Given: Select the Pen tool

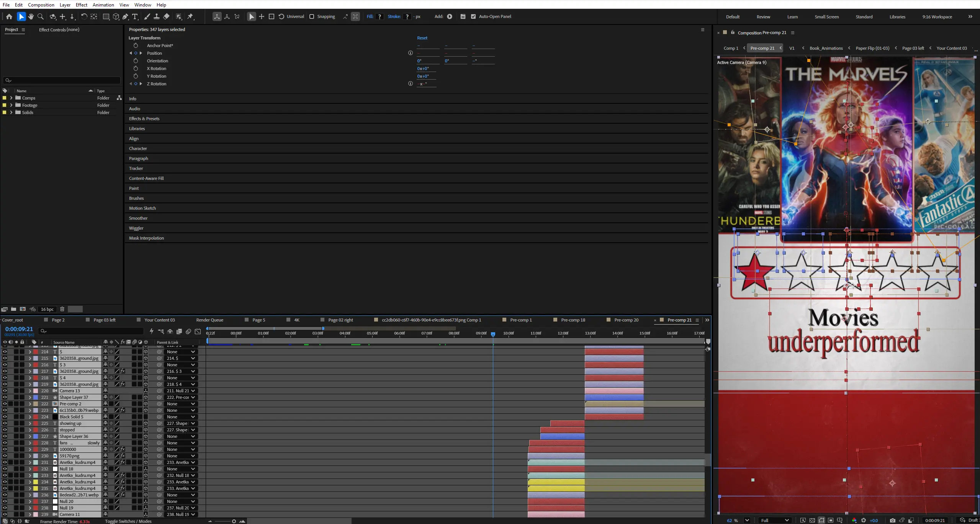Looking at the screenshot, I should tap(126, 16).
